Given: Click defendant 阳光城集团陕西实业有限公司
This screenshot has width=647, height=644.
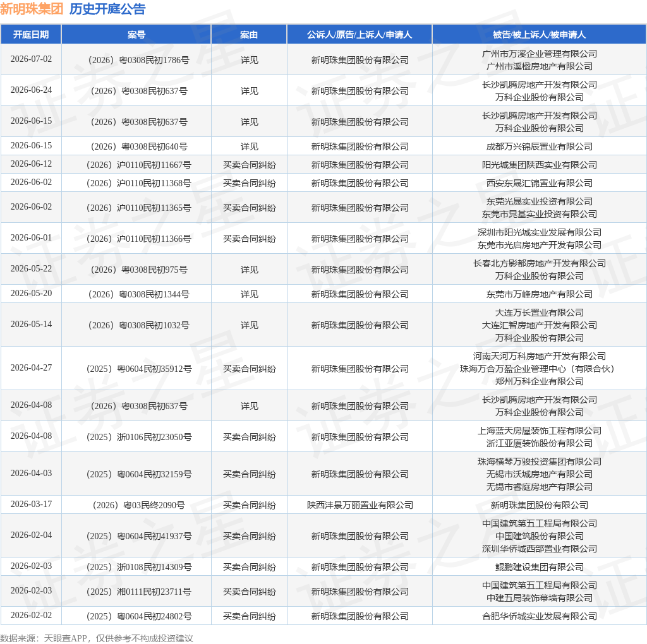Looking at the screenshot, I should [x=540, y=165].
